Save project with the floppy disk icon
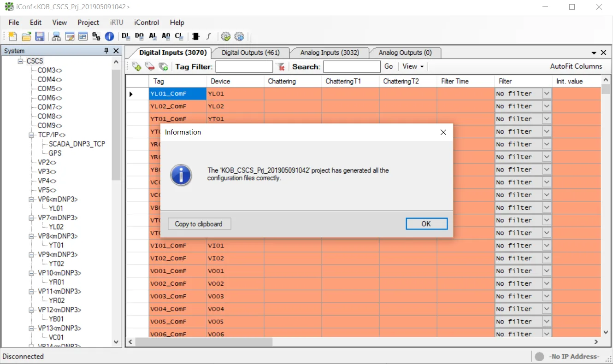The width and height of the screenshot is (613, 364). 40,36
